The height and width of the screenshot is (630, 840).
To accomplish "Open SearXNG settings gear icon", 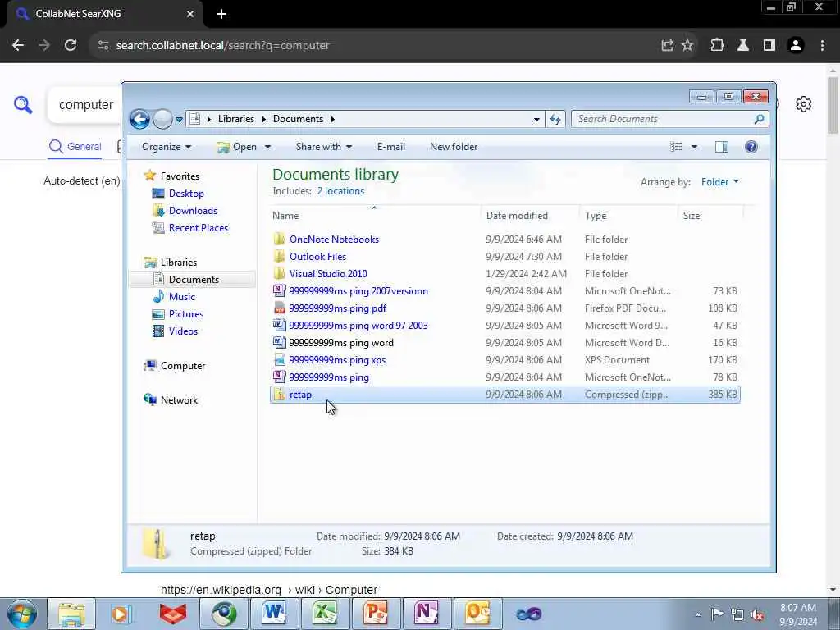I will (804, 104).
